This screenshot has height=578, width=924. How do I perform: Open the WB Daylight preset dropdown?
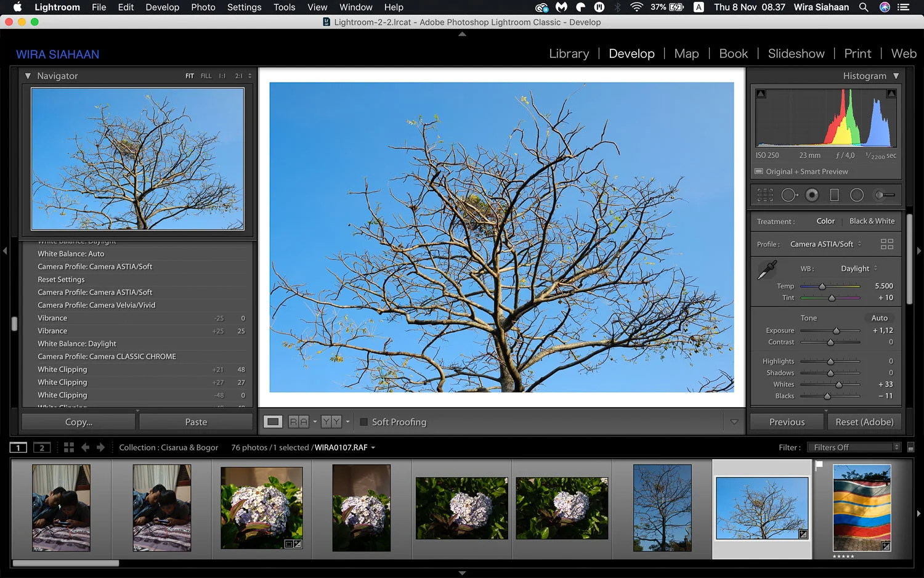[859, 269]
